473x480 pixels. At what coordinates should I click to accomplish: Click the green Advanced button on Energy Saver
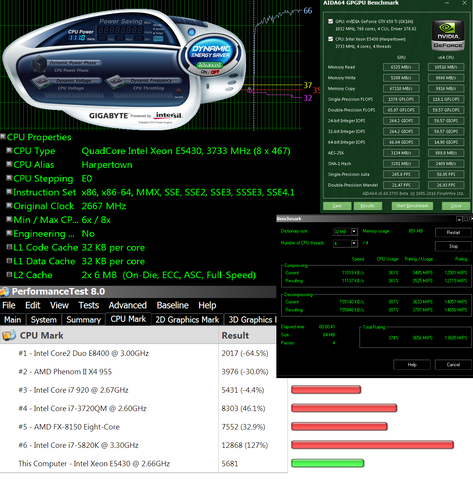[209, 65]
